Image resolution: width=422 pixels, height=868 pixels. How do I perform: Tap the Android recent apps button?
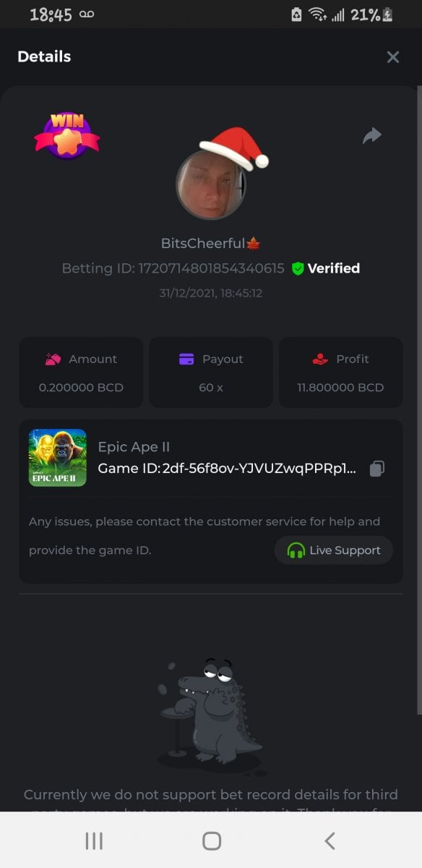pos(94,841)
